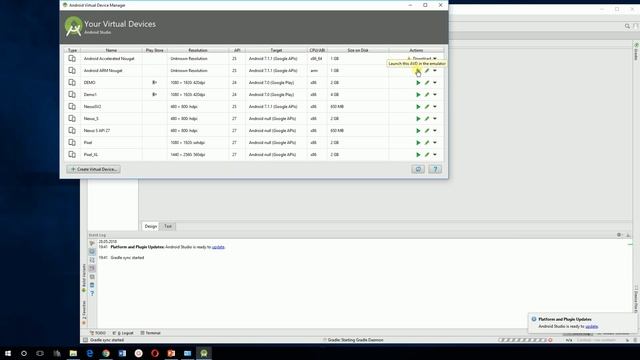
Task: Open the actions dropdown for DEMO
Action: pos(435,83)
